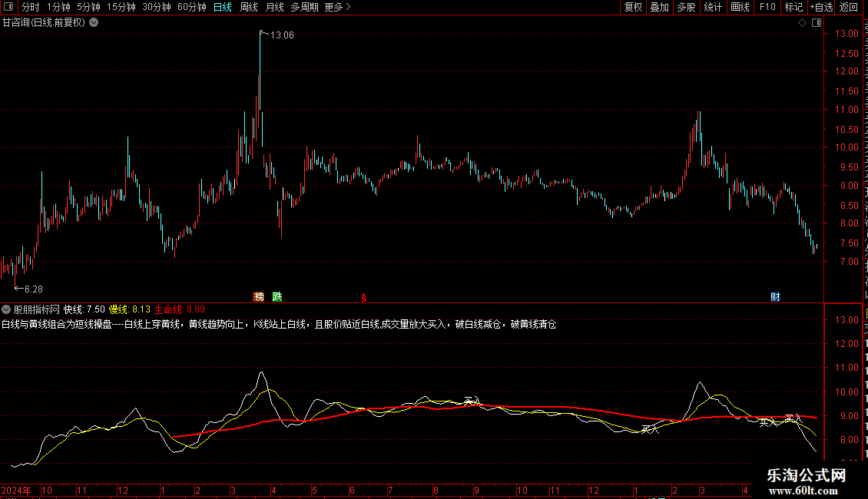Open the F10 company info

(x=767, y=7)
